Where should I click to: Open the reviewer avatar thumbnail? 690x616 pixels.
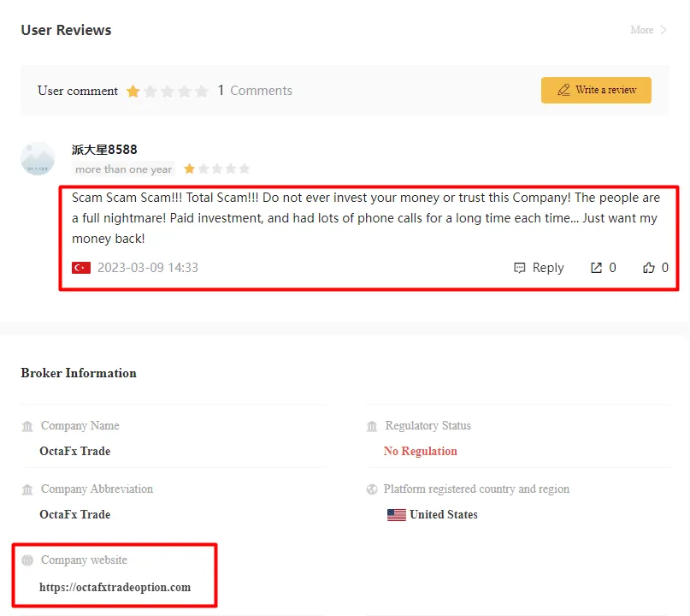pos(38,158)
